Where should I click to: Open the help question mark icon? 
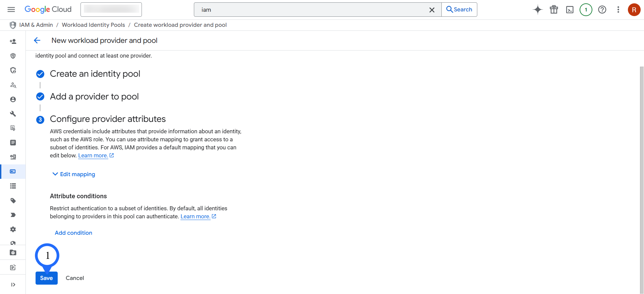(602, 10)
